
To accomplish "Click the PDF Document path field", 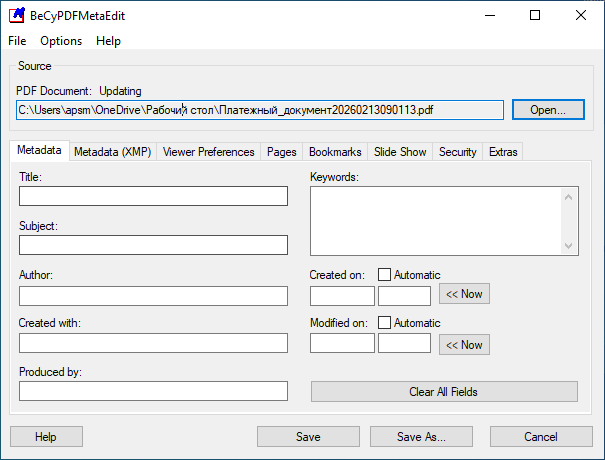I will tap(260, 110).
